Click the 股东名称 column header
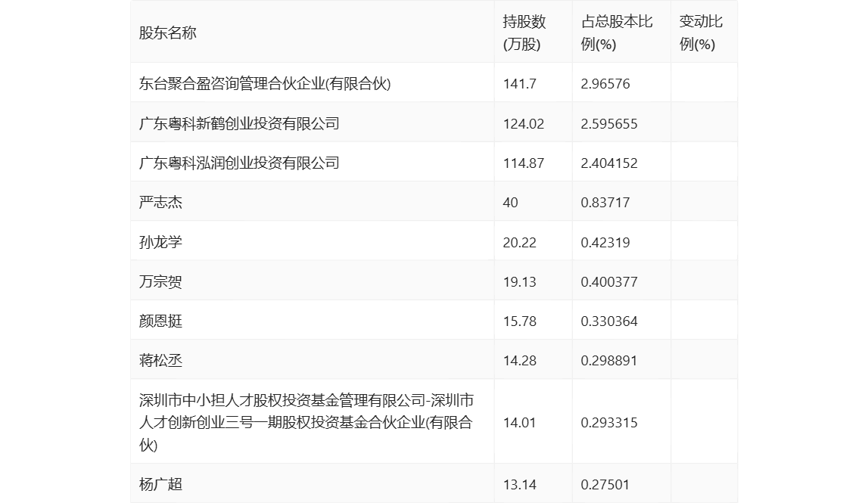 point(168,33)
